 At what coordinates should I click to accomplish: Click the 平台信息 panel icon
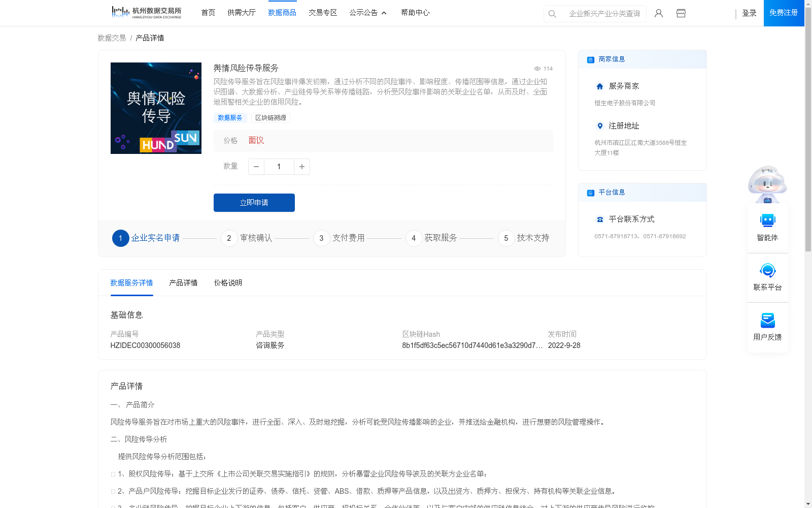click(x=590, y=193)
